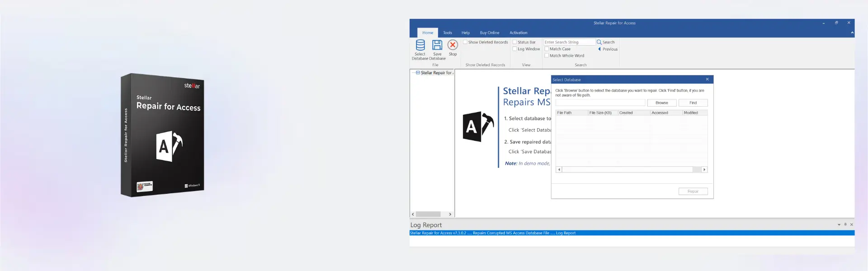Click the File Size (KB) column header
The image size is (868, 271).
click(x=603, y=113)
